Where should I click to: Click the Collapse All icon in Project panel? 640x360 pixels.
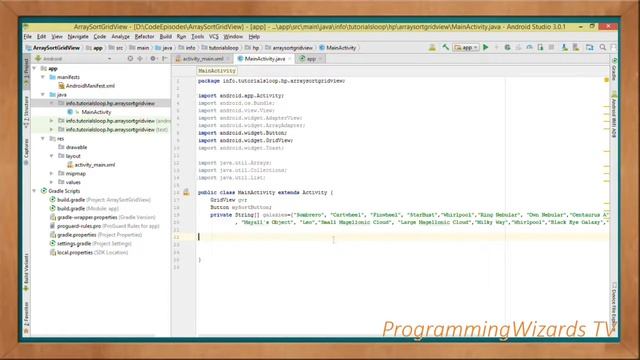tap(140, 59)
